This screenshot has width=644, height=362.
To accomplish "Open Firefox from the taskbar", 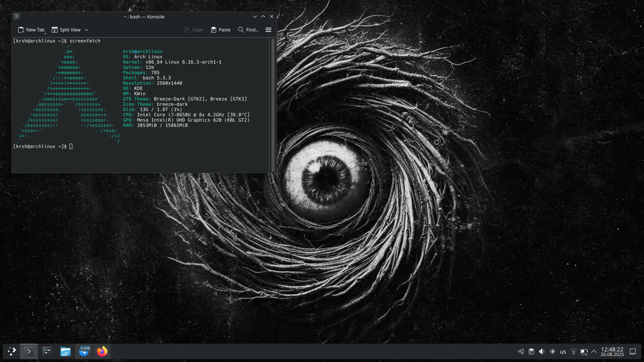I will pyautogui.click(x=102, y=351).
